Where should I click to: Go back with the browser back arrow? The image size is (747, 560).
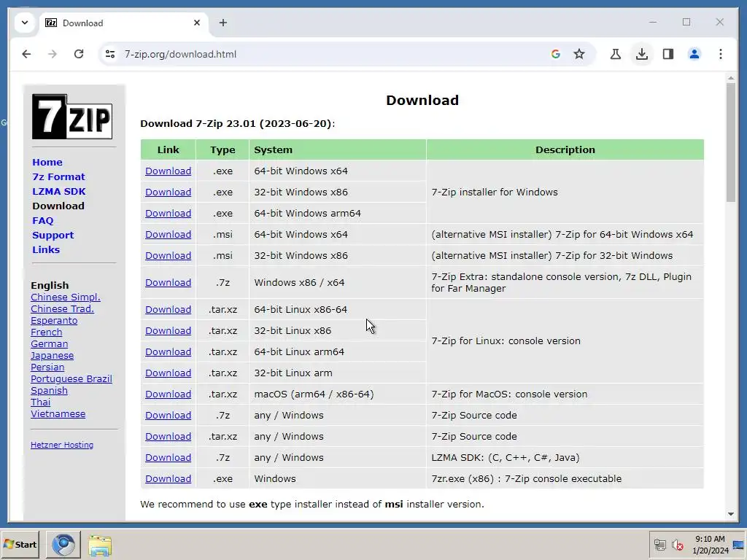tap(26, 54)
